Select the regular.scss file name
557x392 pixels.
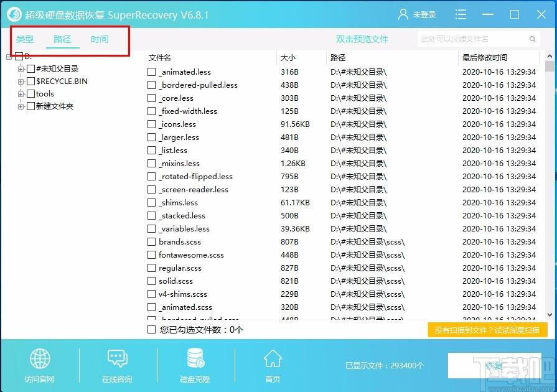click(180, 268)
